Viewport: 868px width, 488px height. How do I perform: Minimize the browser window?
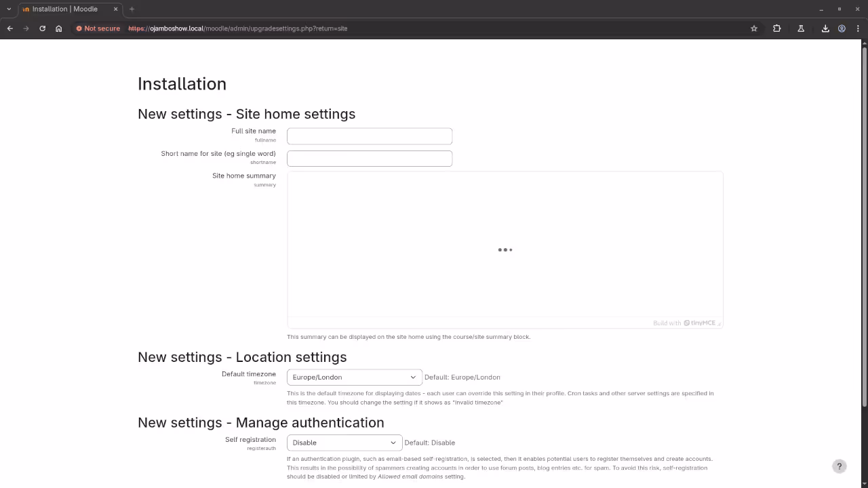(821, 9)
